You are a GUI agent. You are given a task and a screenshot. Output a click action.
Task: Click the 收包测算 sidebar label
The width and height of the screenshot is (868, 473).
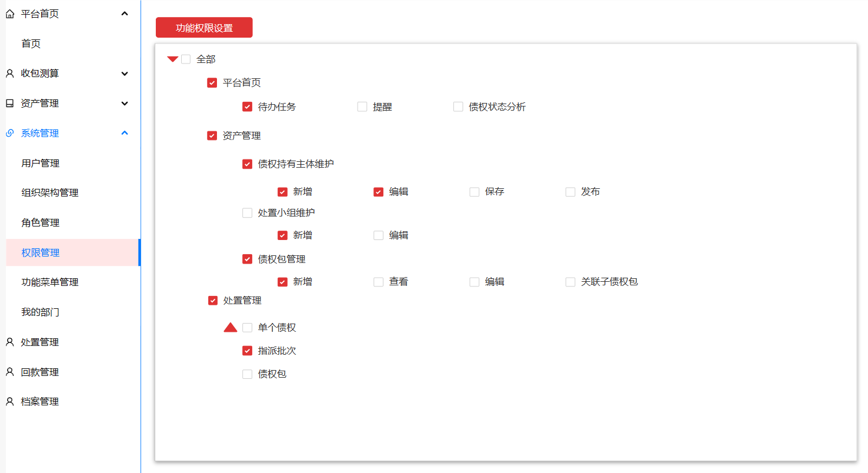[40, 74]
